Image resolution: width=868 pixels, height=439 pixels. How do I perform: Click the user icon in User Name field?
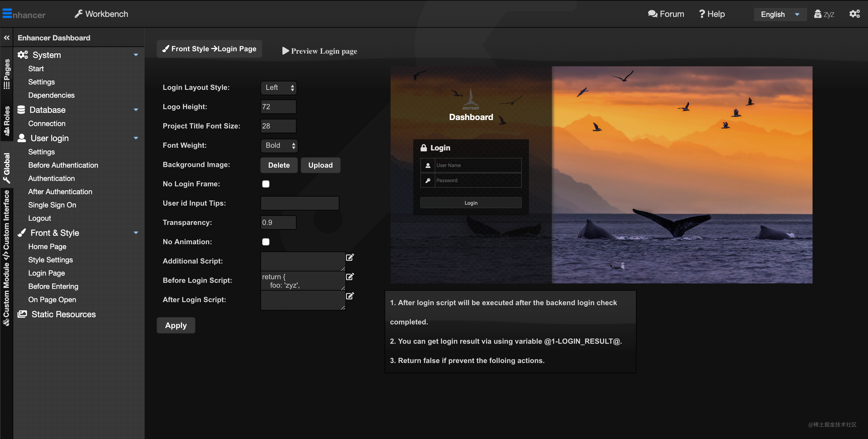[x=428, y=165]
